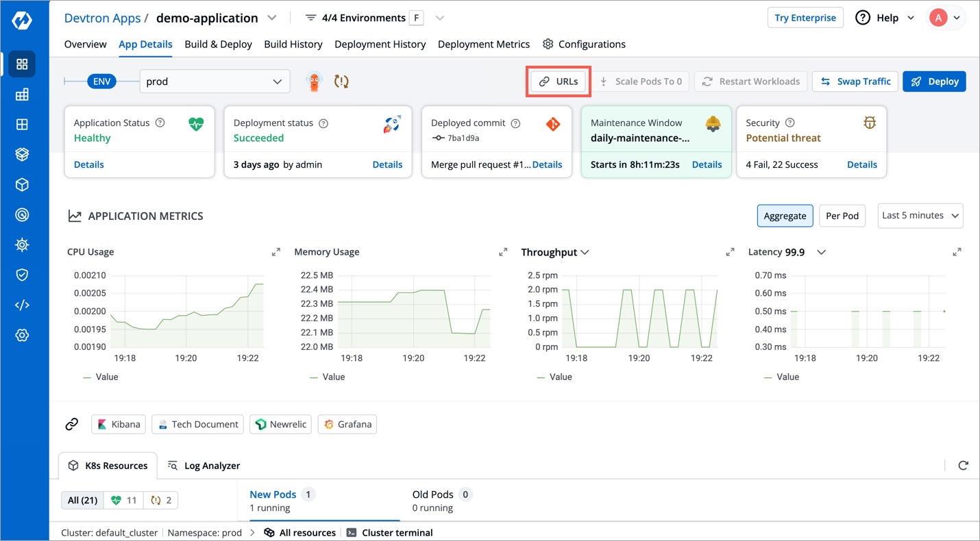The width and height of the screenshot is (980, 541).
Task: Click the URLs button
Action: (x=559, y=81)
